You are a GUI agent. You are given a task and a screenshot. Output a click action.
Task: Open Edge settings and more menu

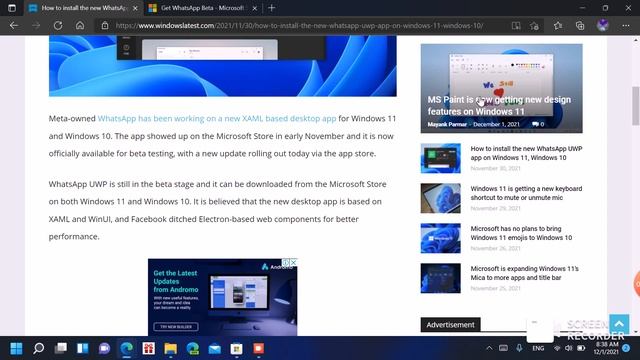626,26
